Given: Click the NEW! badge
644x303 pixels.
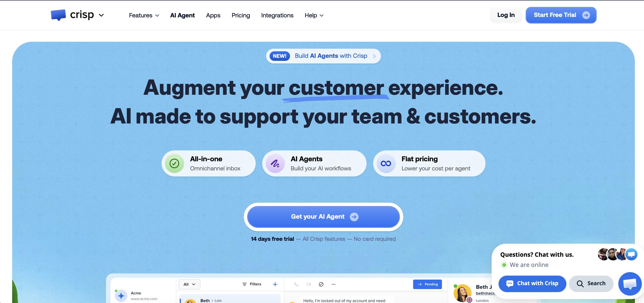Looking at the screenshot, I should (x=280, y=56).
